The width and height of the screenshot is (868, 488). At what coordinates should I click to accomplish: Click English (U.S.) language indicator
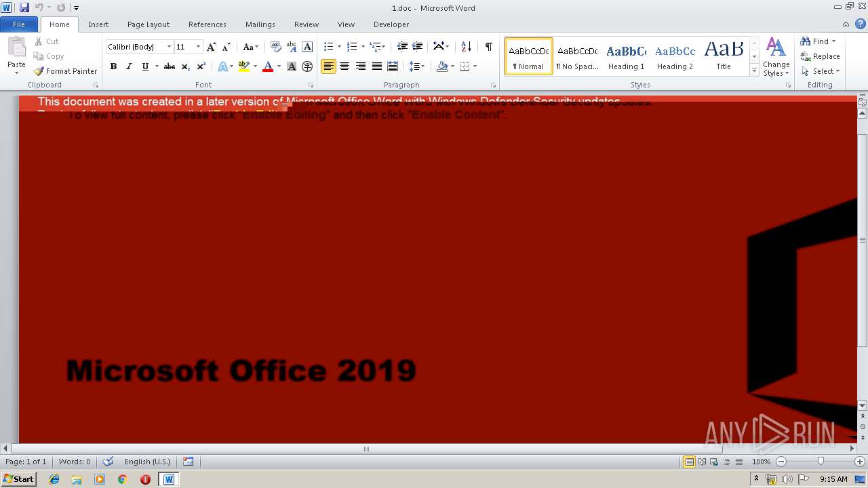click(x=147, y=462)
